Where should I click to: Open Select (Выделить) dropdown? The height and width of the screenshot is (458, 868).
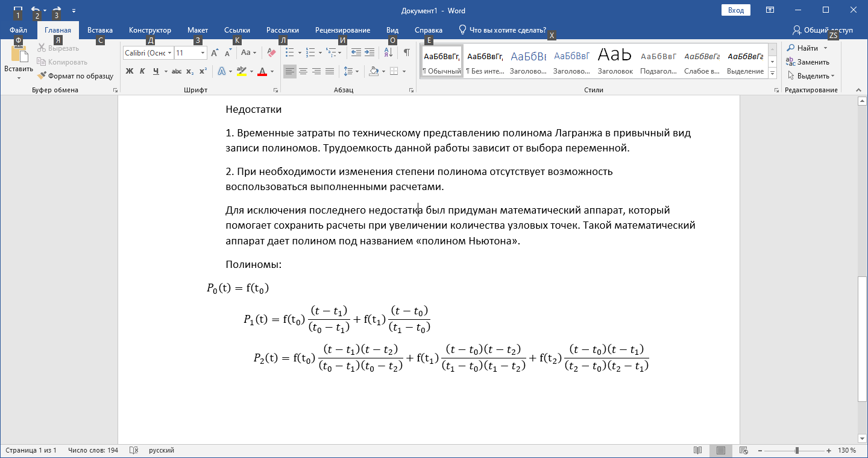[x=811, y=76]
